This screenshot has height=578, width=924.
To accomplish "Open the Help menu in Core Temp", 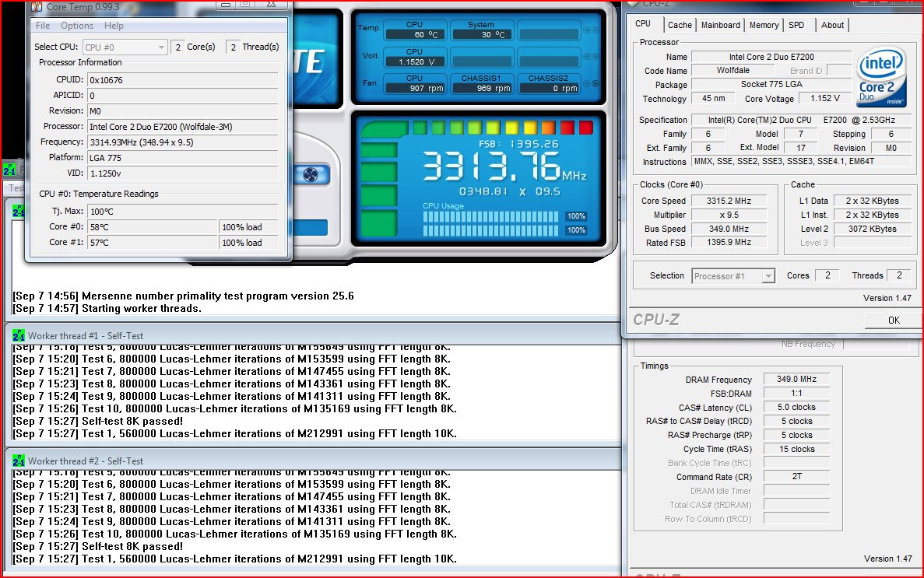I will coord(114,26).
